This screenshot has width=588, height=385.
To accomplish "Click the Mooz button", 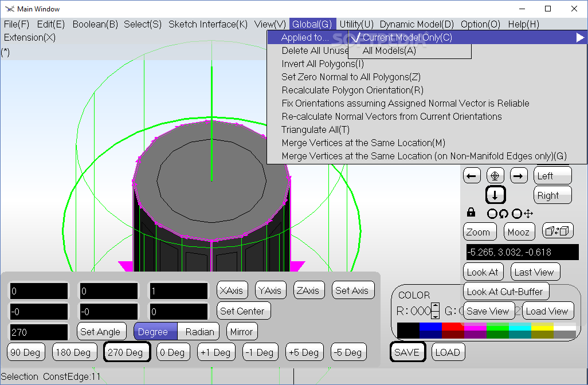I will (519, 231).
